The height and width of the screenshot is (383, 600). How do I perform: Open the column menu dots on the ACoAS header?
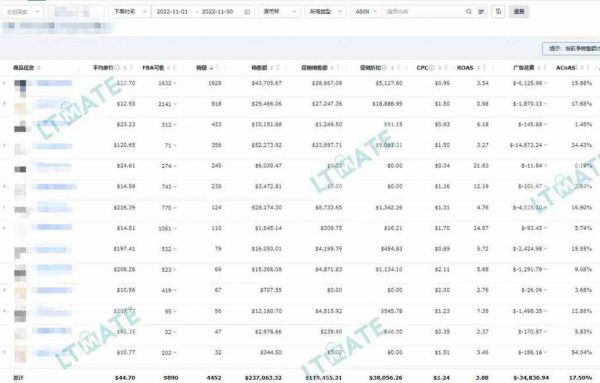click(x=588, y=68)
